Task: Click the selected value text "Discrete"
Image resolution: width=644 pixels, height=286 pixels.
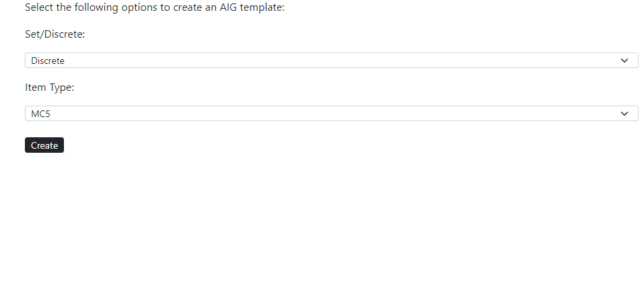Action: pos(48,61)
